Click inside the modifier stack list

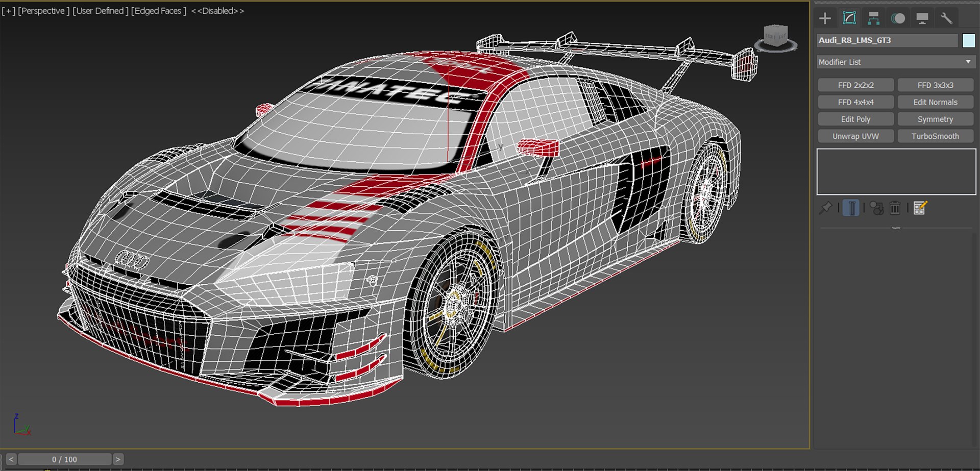pos(896,171)
